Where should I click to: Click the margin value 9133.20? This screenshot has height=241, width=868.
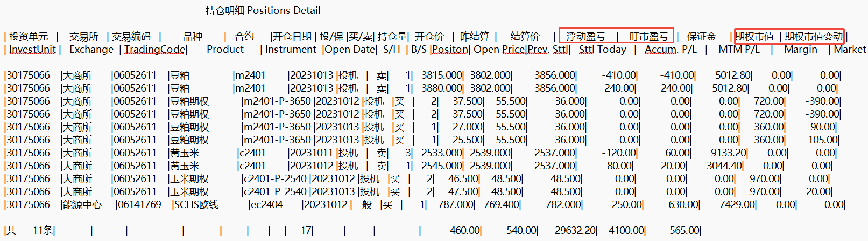(x=729, y=153)
